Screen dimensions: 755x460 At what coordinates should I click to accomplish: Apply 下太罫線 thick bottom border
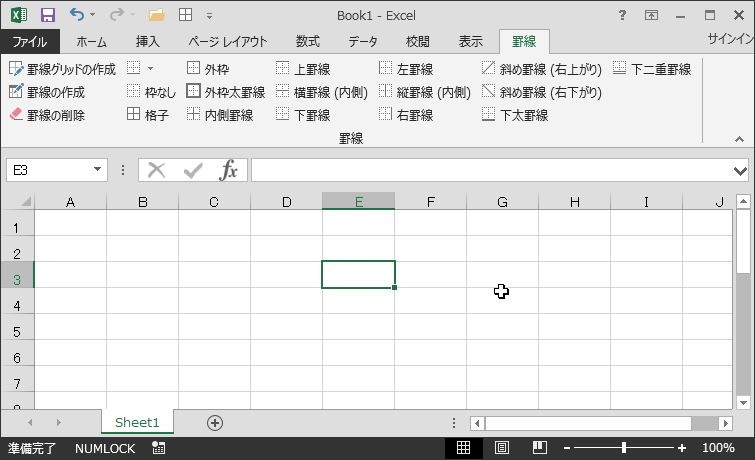(515, 115)
